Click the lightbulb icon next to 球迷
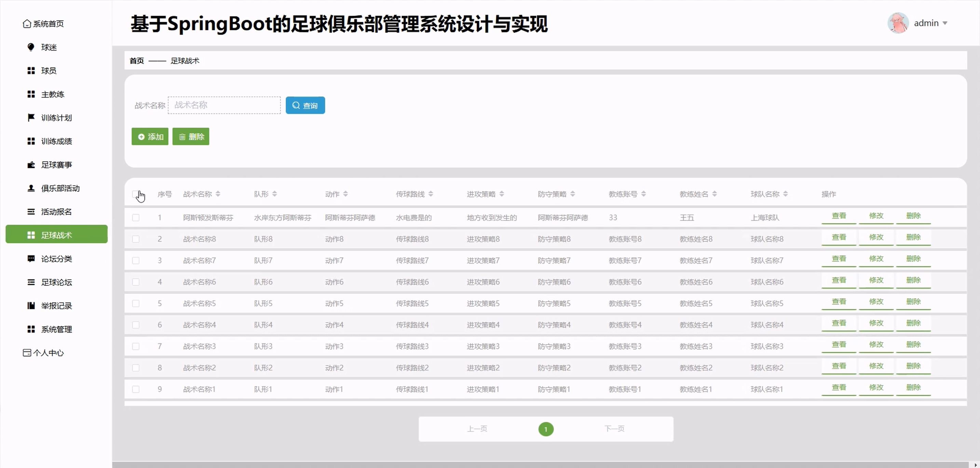980x468 pixels. 31,47
